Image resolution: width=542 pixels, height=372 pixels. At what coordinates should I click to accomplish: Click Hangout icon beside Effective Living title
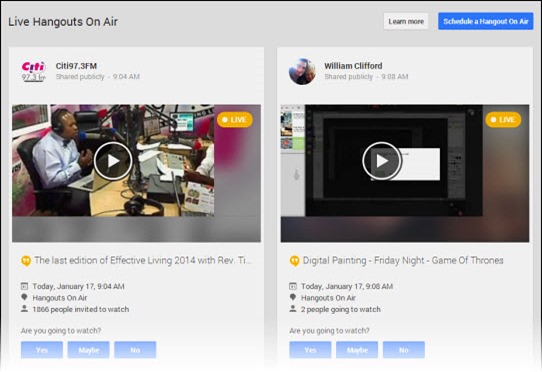click(x=26, y=261)
